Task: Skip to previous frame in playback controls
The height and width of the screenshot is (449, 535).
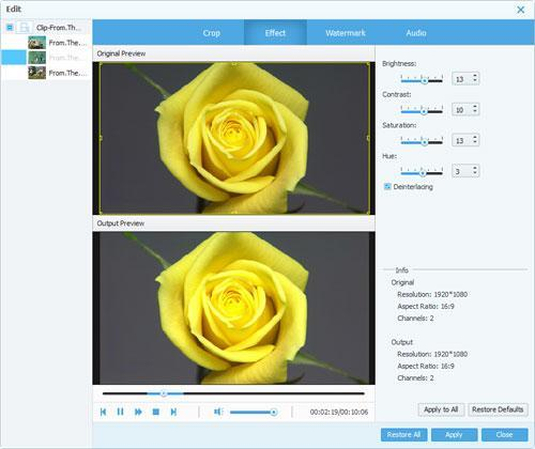Action: 103,412
